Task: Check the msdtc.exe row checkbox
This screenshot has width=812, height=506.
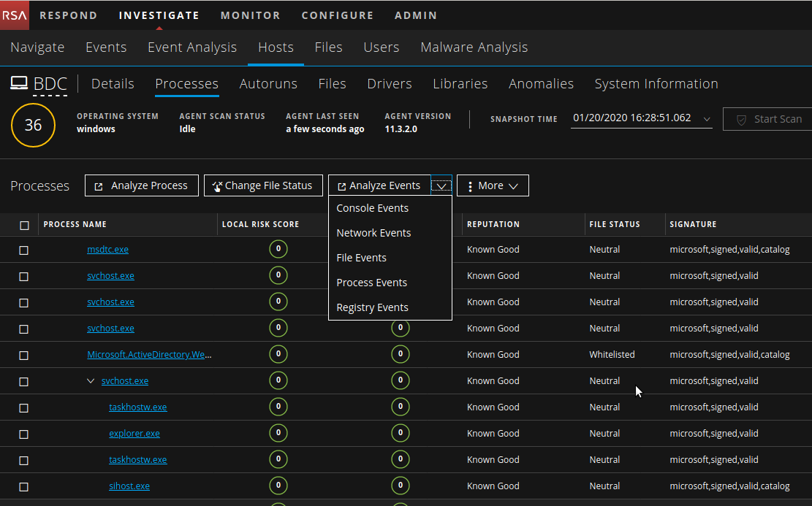Action: click(24, 250)
